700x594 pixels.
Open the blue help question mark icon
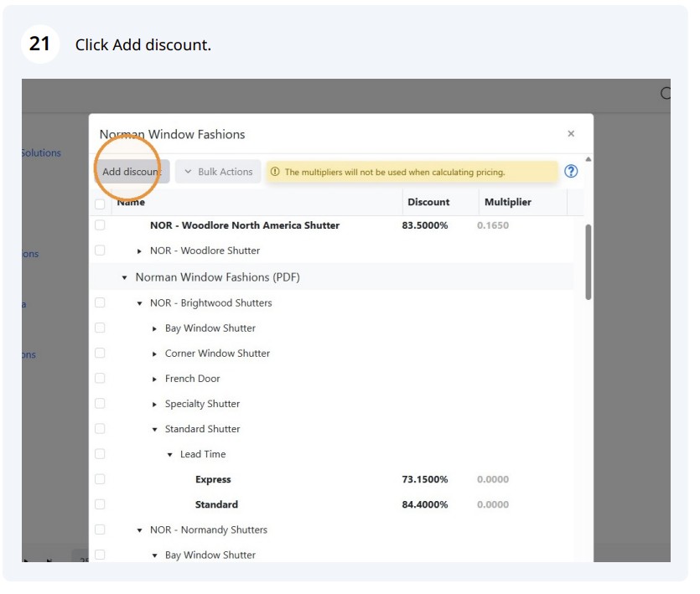(571, 172)
